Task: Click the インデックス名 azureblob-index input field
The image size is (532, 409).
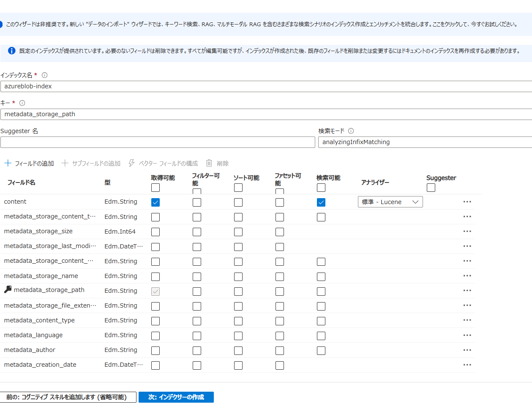Action: [x=266, y=86]
